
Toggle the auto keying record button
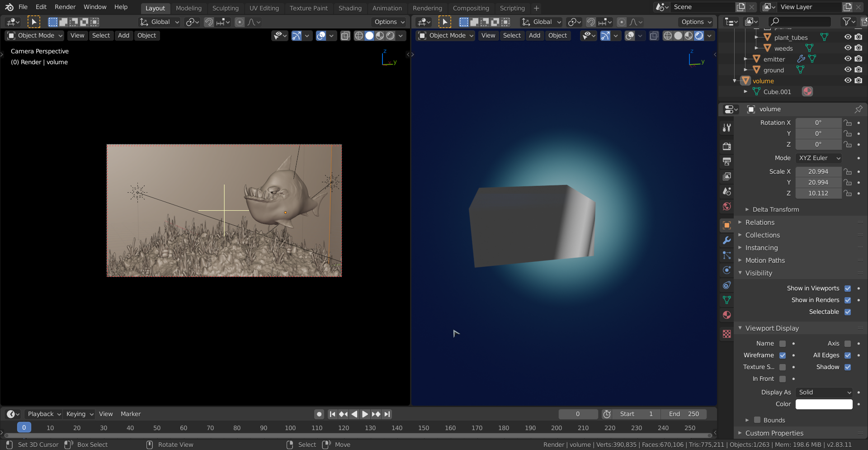tap(319, 414)
